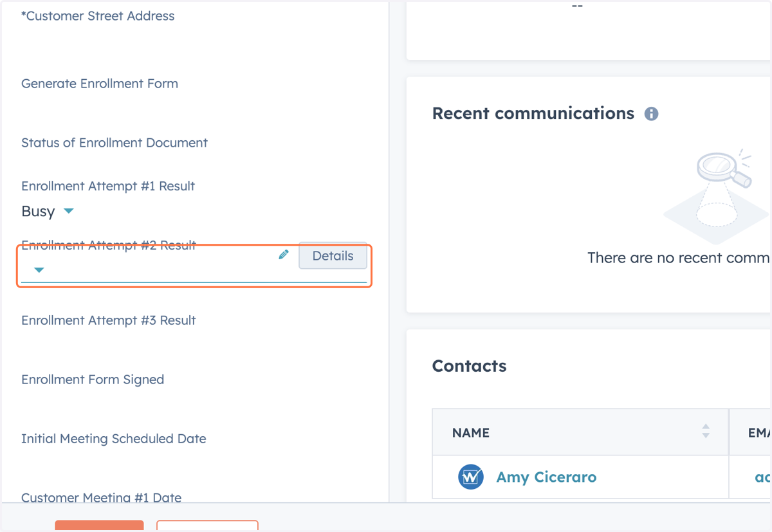This screenshot has width=772, height=532.
Task: Sort contacts by the NAME column arrows
Action: click(x=706, y=432)
